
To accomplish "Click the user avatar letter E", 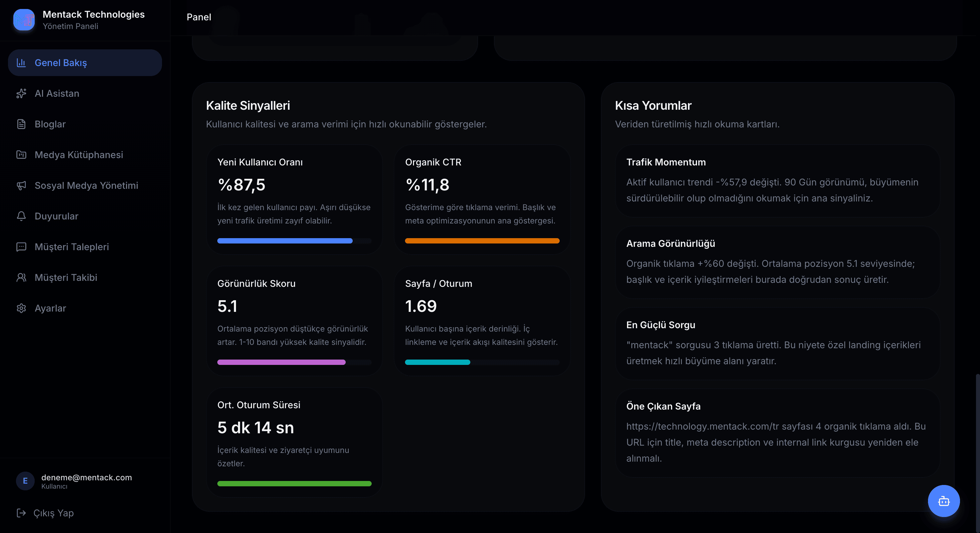I will [25, 481].
